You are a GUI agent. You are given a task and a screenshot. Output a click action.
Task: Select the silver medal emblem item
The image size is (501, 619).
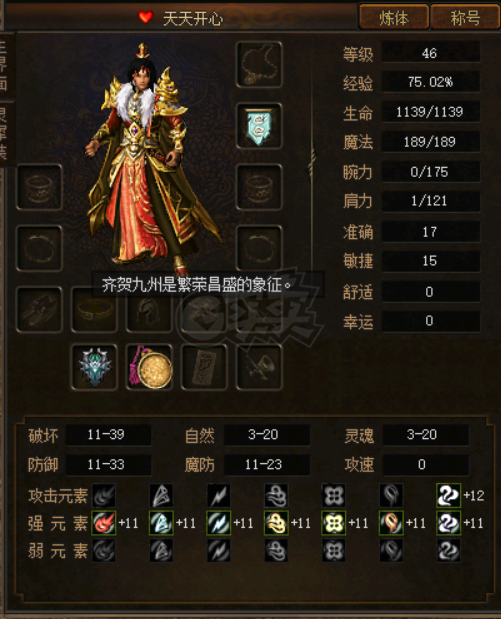pos(94,367)
